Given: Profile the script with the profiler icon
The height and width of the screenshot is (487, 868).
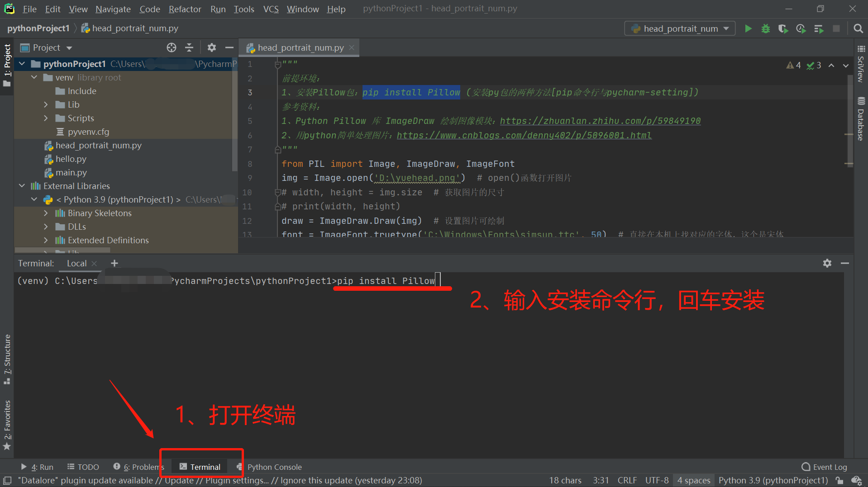Looking at the screenshot, I should pyautogui.click(x=801, y=28).
